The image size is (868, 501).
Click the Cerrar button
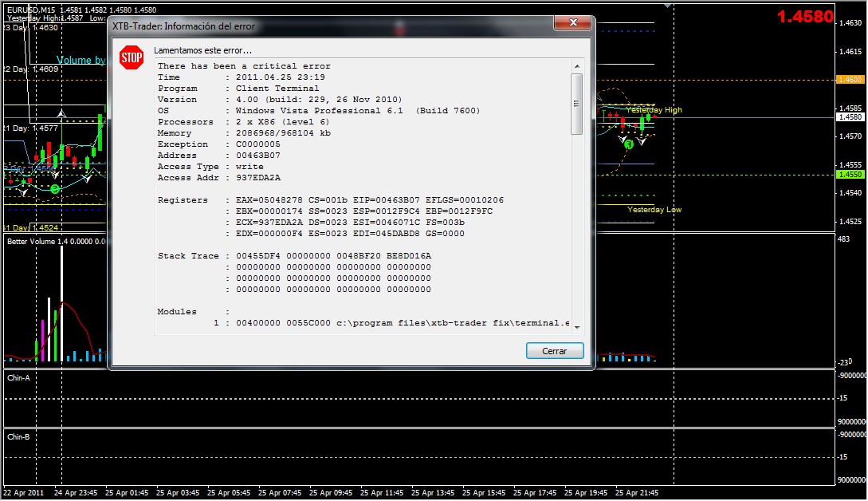point(555,351)
